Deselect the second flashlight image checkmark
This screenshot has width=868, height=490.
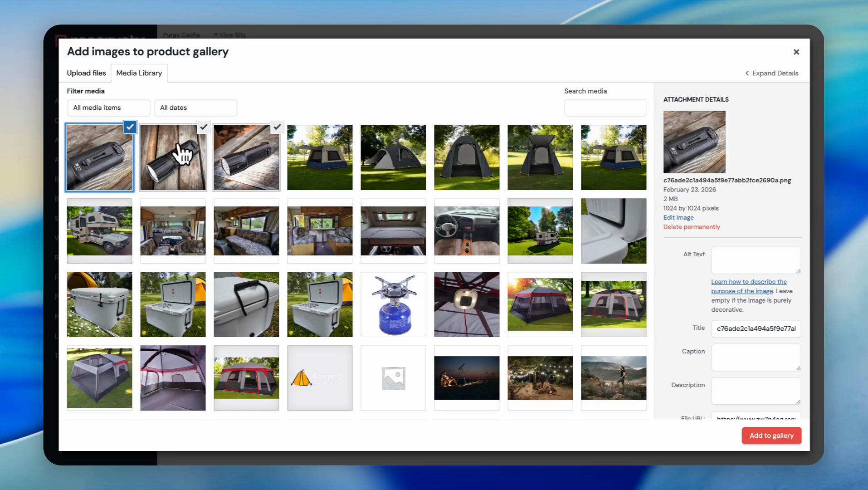pos(204,127)
